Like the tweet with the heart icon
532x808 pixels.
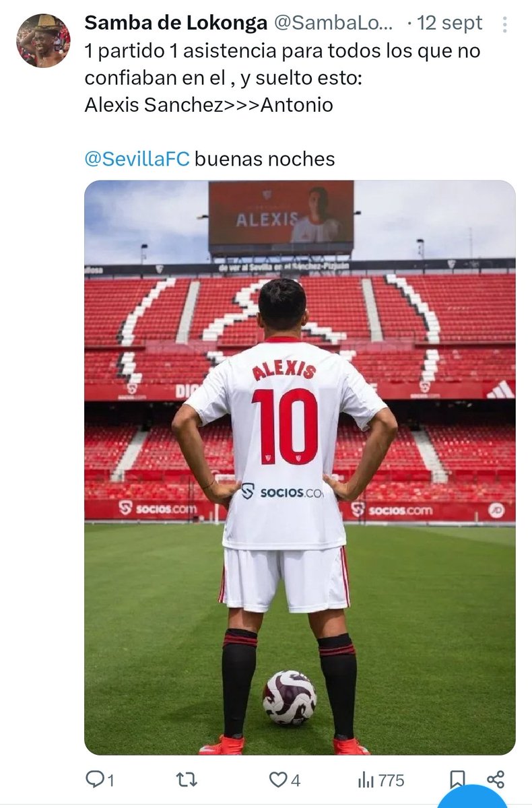tap(277, 780)
